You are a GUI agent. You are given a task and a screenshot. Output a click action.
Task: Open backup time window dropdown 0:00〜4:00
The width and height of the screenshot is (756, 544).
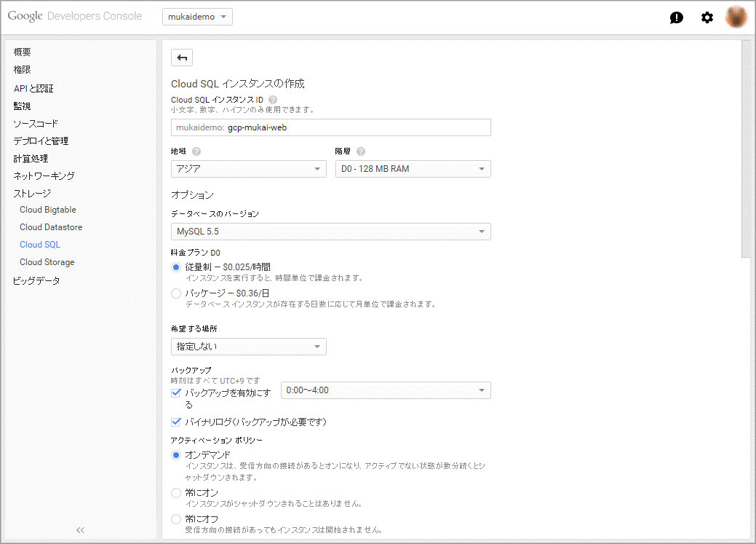coord(386,390)
